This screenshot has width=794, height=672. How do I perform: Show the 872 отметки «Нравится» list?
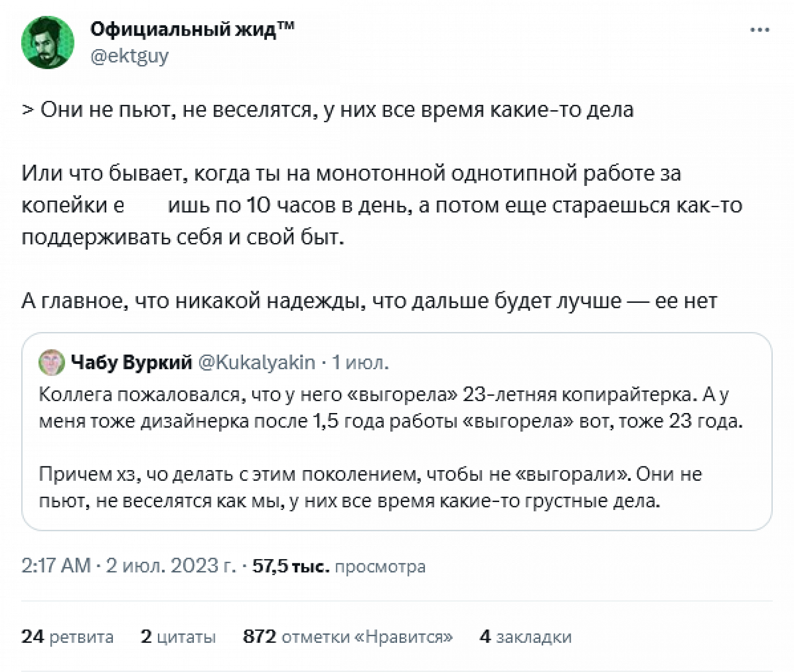click(x=348, y=636)
